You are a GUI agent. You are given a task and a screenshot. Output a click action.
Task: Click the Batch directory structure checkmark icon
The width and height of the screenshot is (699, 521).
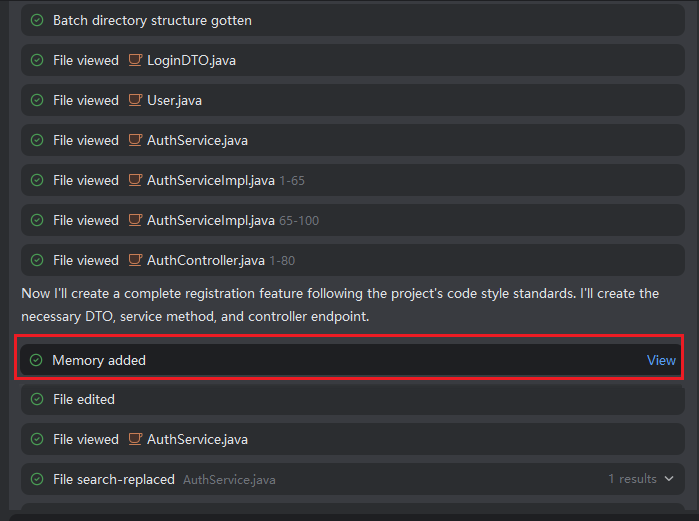coord(37,20)
